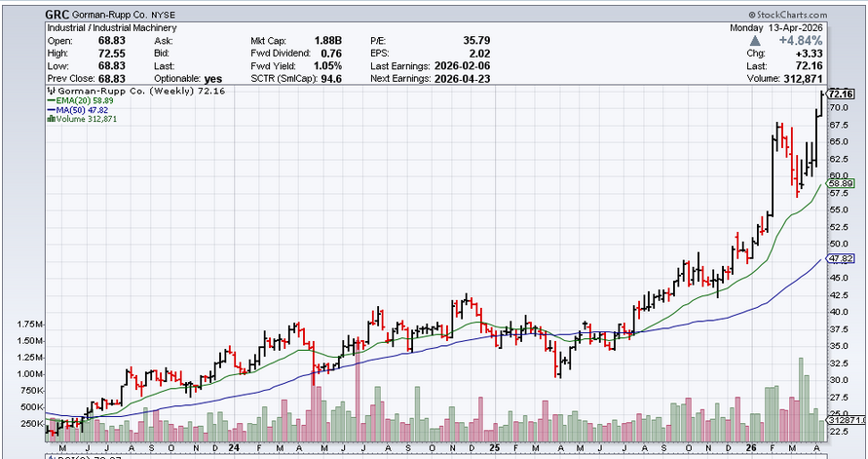
Task: Click the 500K volume axis label
Action: click(x=32, y=407)
